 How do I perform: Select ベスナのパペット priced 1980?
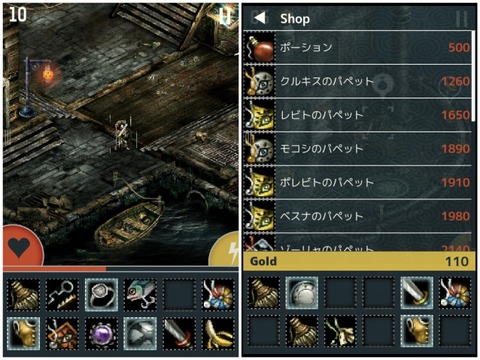pyautogui.click(x=358, y=216)
